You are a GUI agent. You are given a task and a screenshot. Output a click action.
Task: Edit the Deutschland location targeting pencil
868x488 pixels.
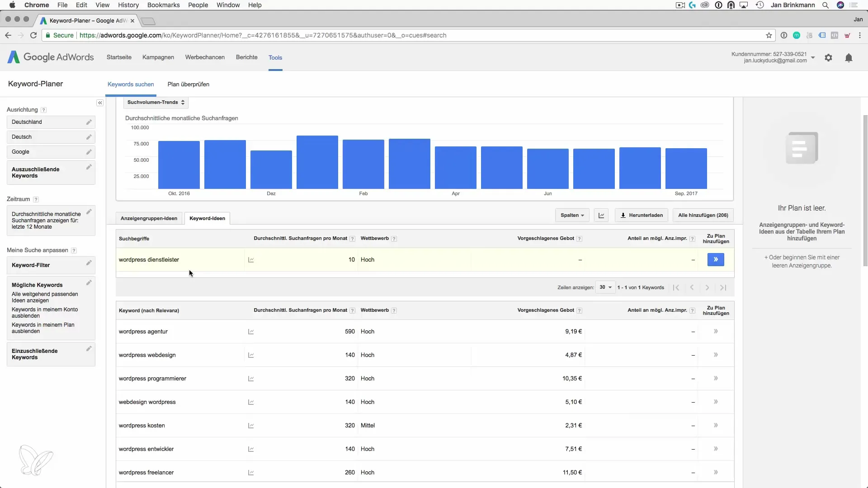click(x=89, y=122)
